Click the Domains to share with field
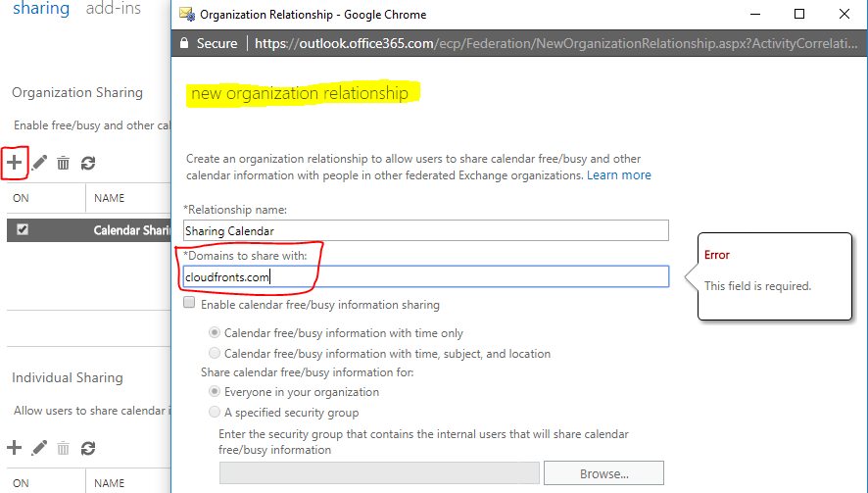 click(425, 277)
